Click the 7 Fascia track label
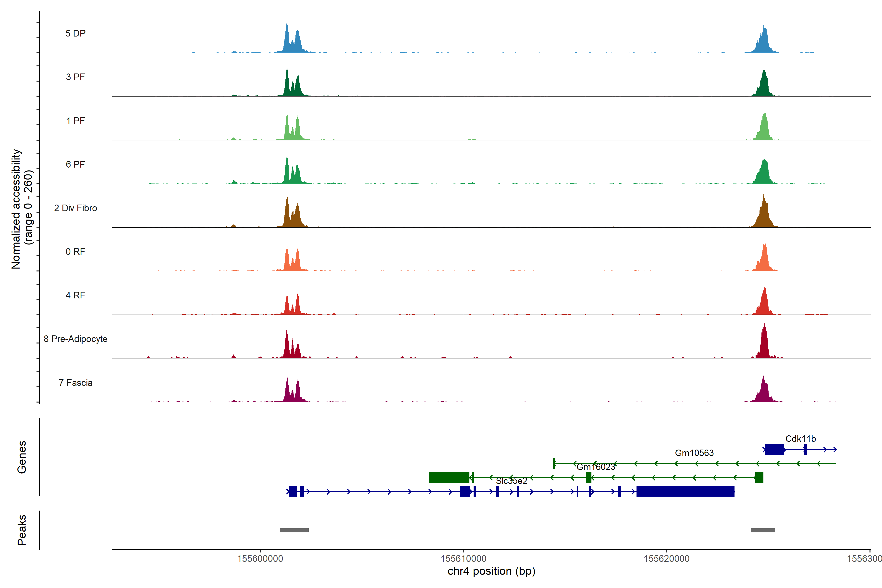882x588 pixels. click(x=75, y=382)
